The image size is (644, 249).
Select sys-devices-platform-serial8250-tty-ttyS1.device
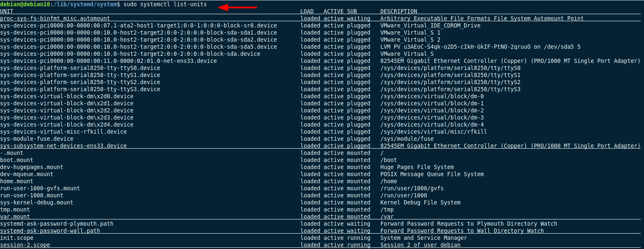click(x=80, y=75)
